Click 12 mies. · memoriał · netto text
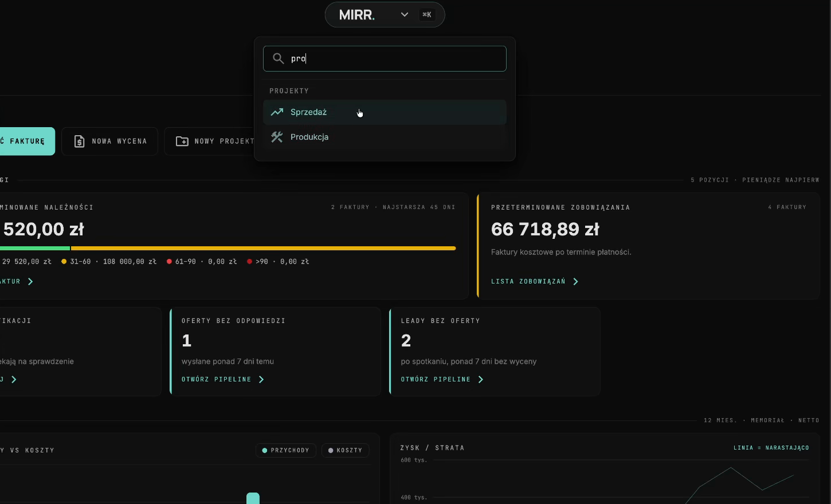The height and width of the screenshot is (504, 831). pyautogui.click(x=762, y=420)
